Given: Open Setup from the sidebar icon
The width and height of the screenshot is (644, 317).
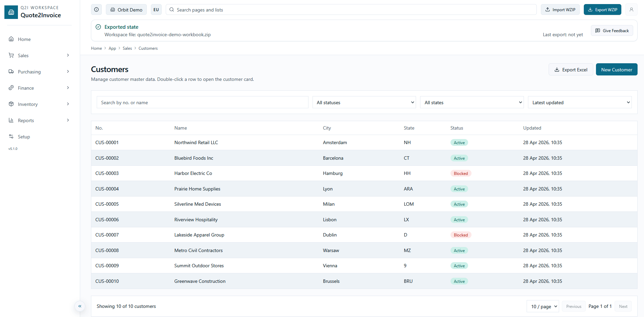Looking at the screenshot, I should pyautogui.click(x=11, y=136).
